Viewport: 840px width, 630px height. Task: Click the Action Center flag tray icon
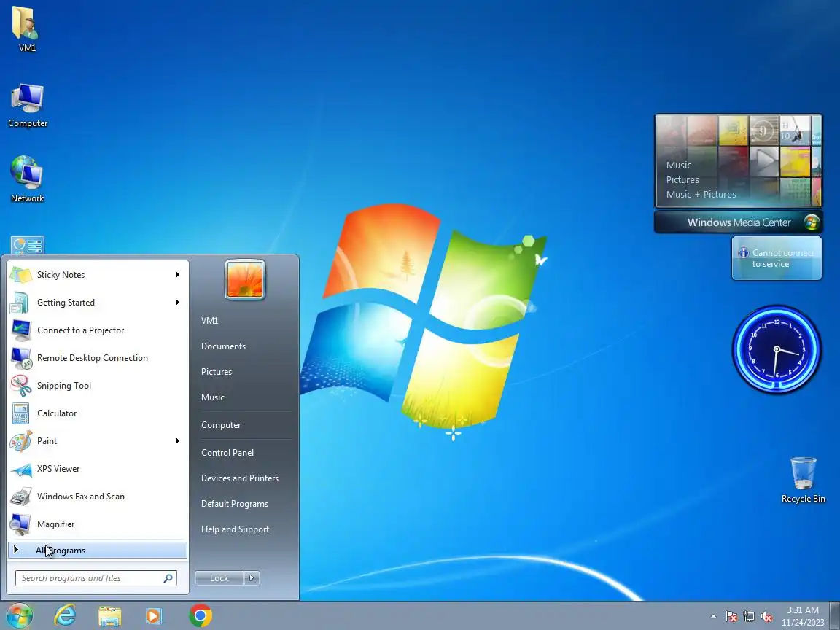[731, 617]
